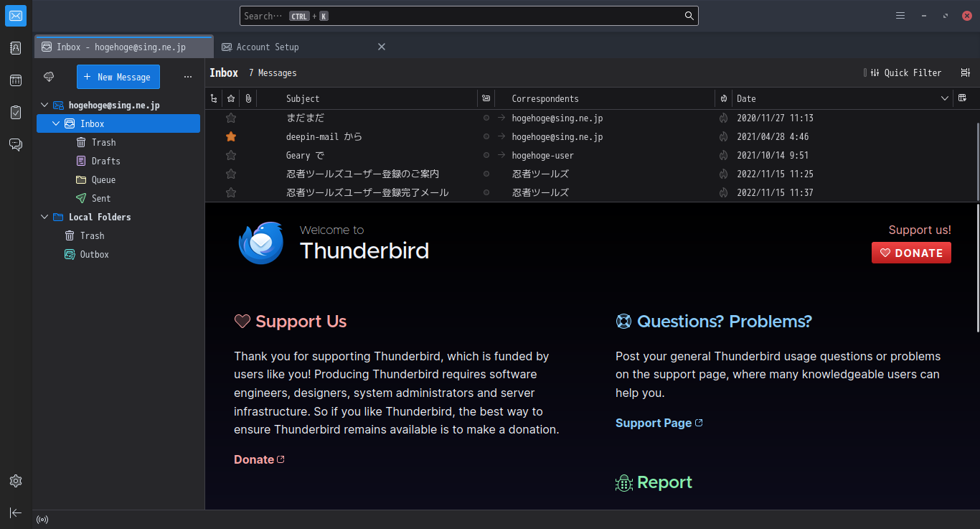Screen dimensions: 980x529
Task: Star the まだまだ message
Action: 231,118
